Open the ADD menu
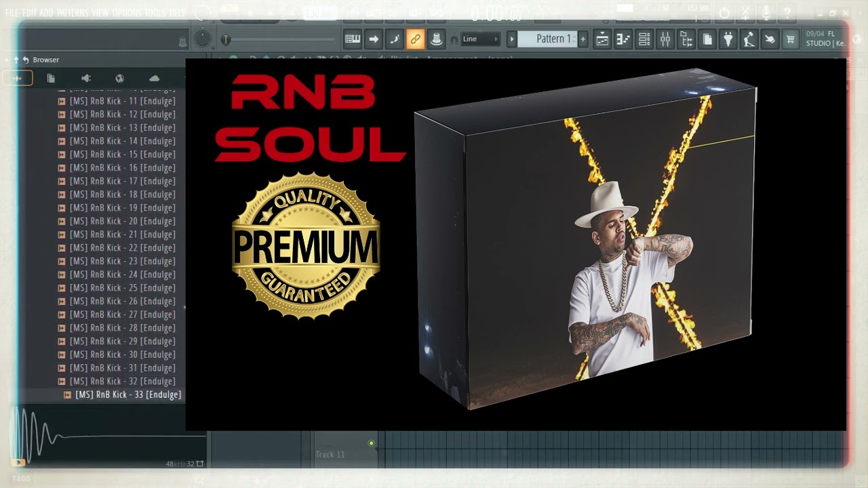The width and height of the screenshot is (868, 488). tap(46, 13)
